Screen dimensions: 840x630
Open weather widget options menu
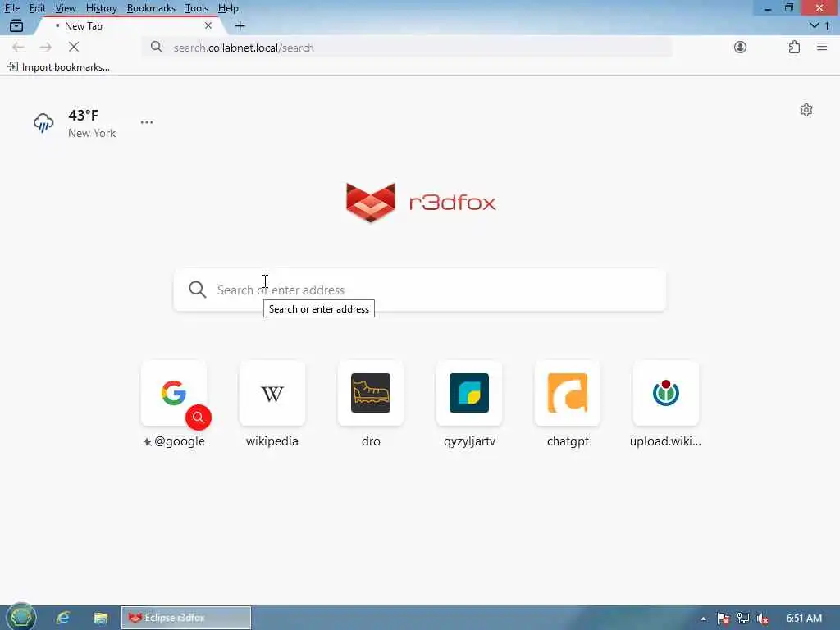147,122
